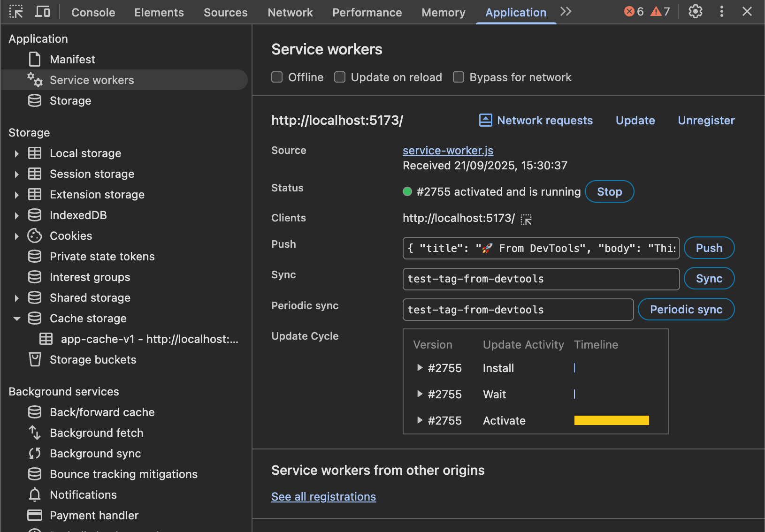Show more tabs via the chevron overflow
Screen dimensions: 765x532
(x=566, y=12)
